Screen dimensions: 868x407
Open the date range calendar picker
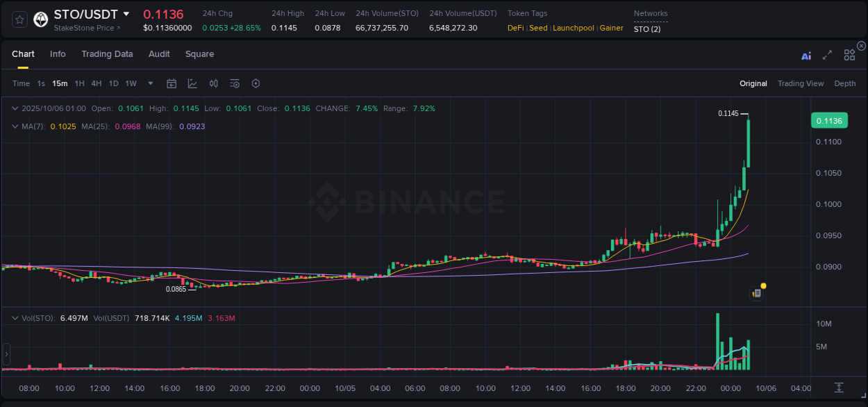tap(172, 83)
